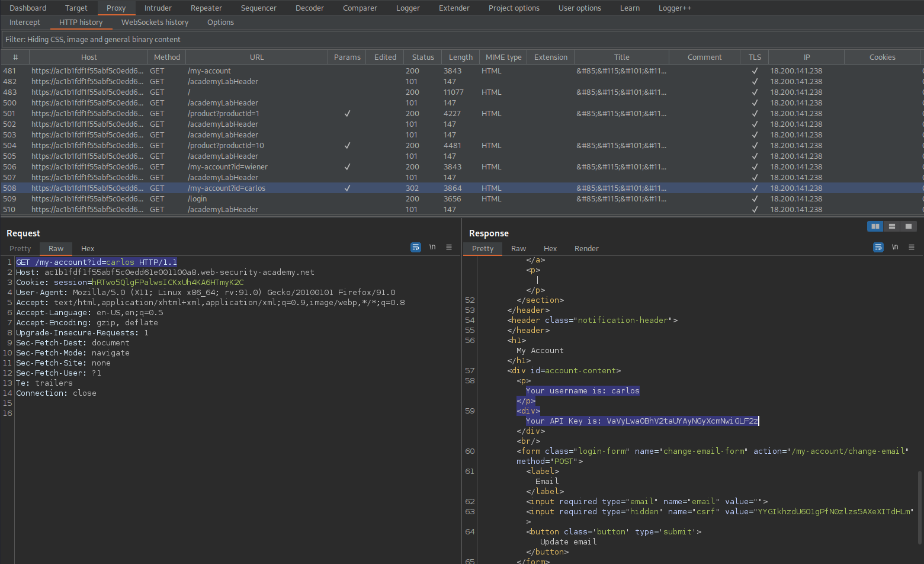
Task: Select request 509 for /login
Action: tap(462, 198)
